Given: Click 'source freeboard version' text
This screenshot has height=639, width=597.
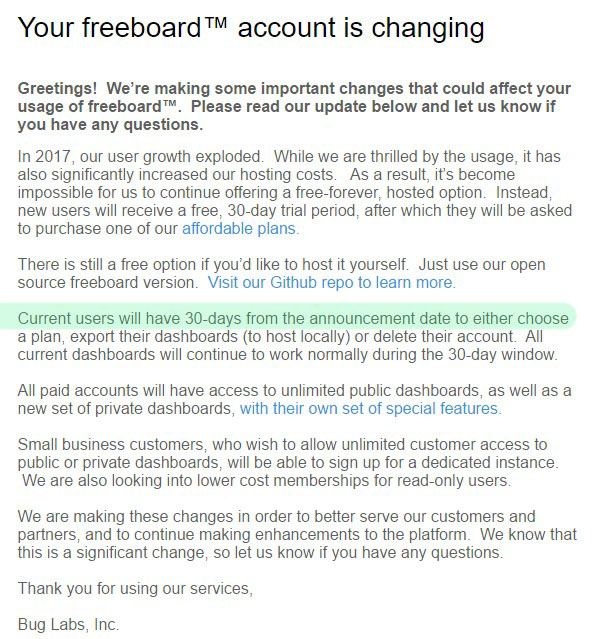Looking at the screenshot, I should [108, 282].
